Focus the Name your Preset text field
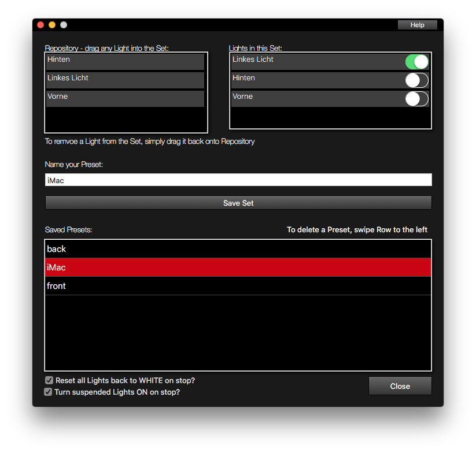The width and height of the screenshot is (476, 453). pos(238,180)
